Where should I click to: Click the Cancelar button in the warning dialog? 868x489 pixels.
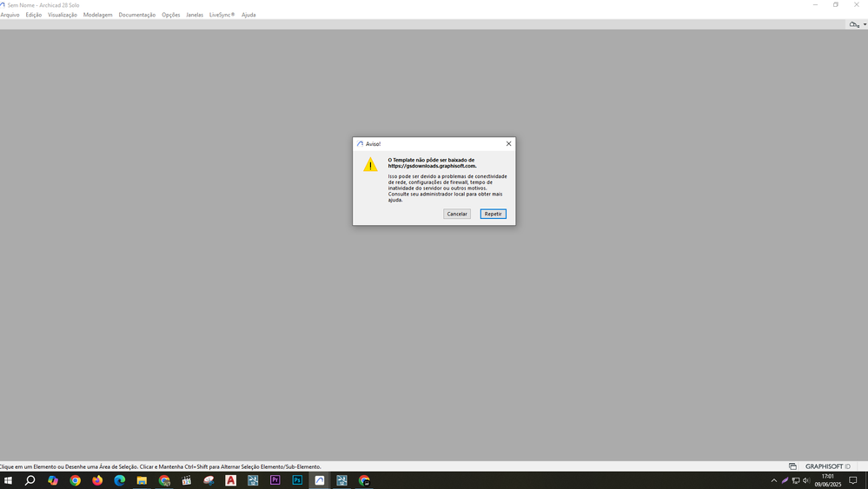457,214
